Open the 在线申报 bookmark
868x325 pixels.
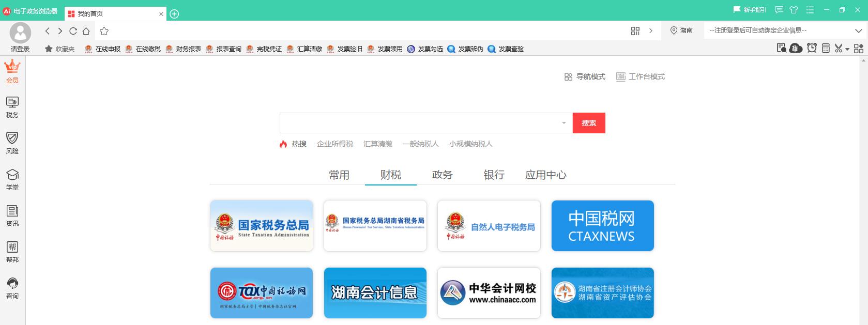point(102,49)
